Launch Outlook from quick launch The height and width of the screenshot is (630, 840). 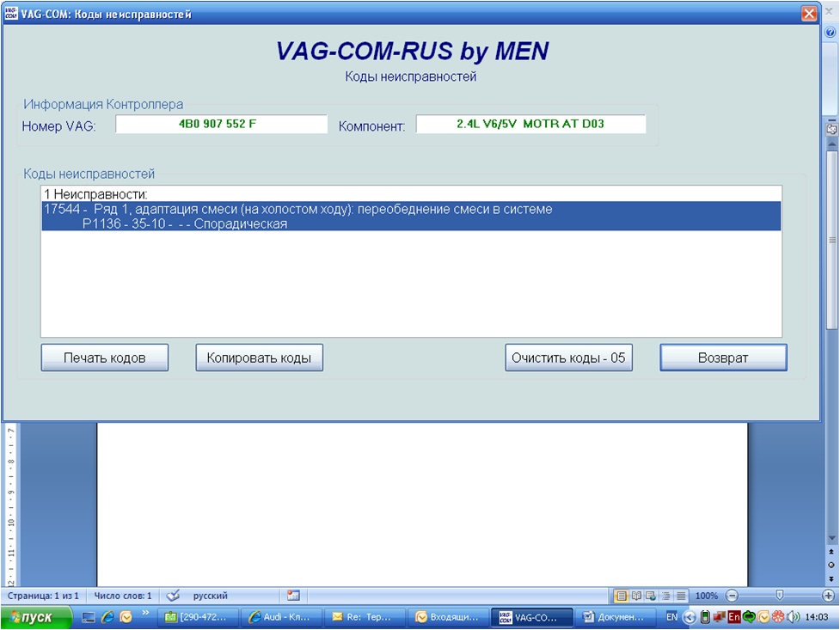pos(126,617)
